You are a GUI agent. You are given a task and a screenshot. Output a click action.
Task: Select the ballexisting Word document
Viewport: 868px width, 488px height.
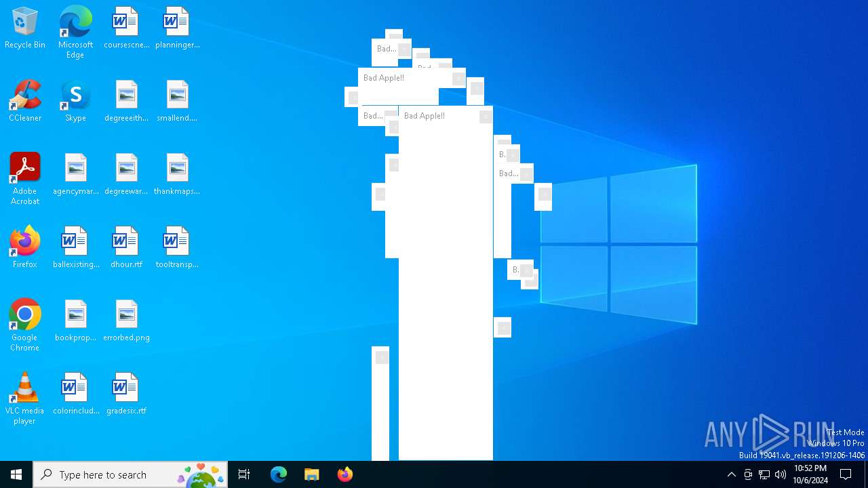[75, 248]
